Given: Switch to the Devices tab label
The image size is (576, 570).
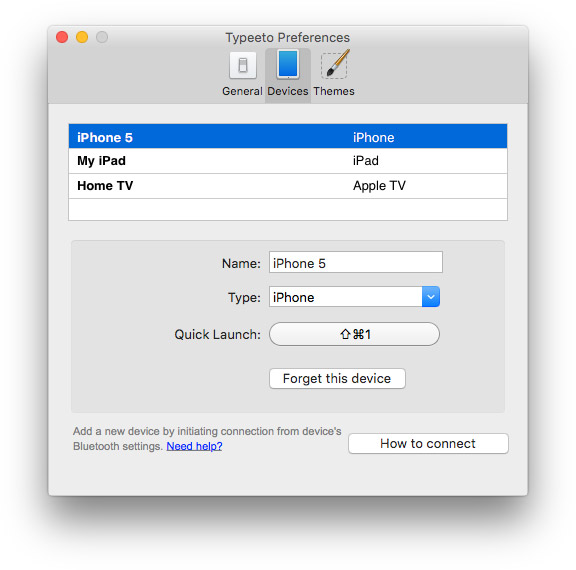Looking at the screenshot, I should (x=288, y=91).
